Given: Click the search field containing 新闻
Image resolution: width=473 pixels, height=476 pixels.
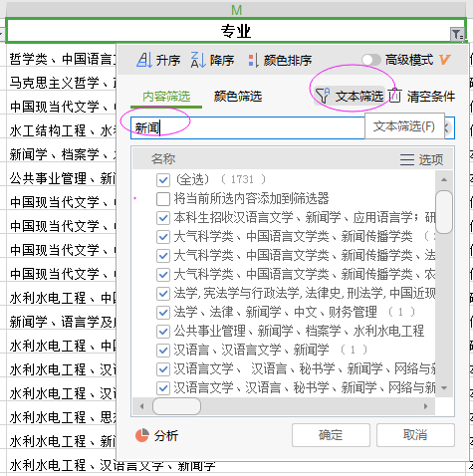Looking at the screenshot, I should point(248,127).
